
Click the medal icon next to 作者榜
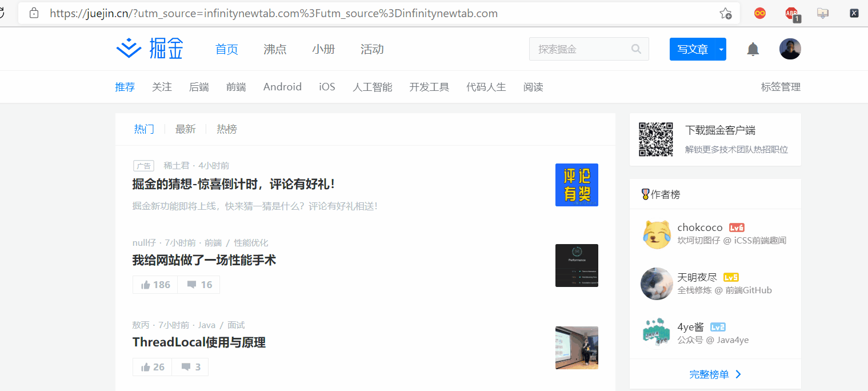point(645,194)
